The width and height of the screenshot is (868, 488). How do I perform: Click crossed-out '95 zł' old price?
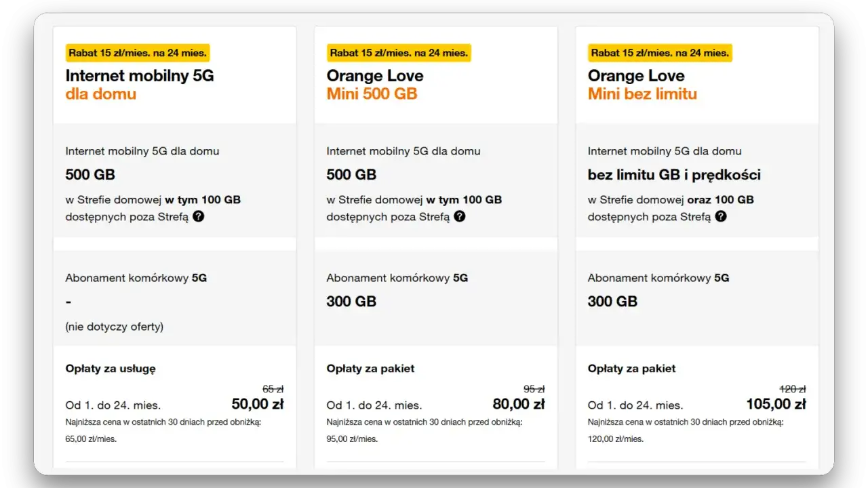pyautogui.click(x=534, y=389)
